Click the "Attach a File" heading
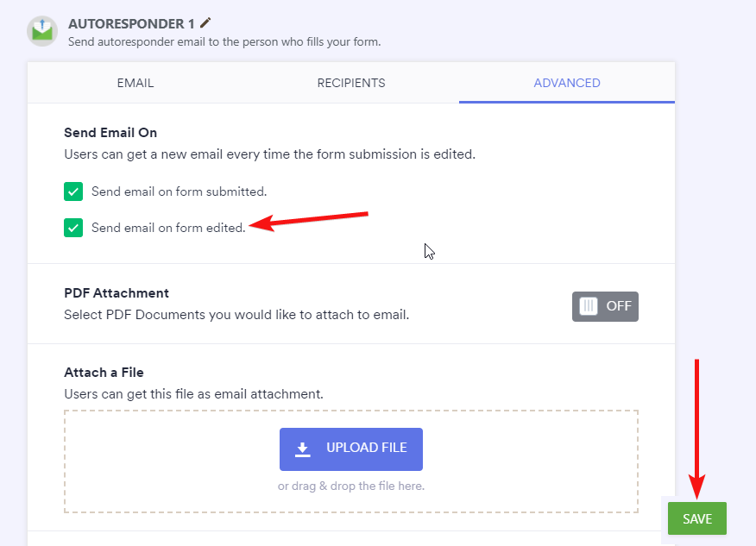This screenshot has width=756, height=546. (104, 373)
